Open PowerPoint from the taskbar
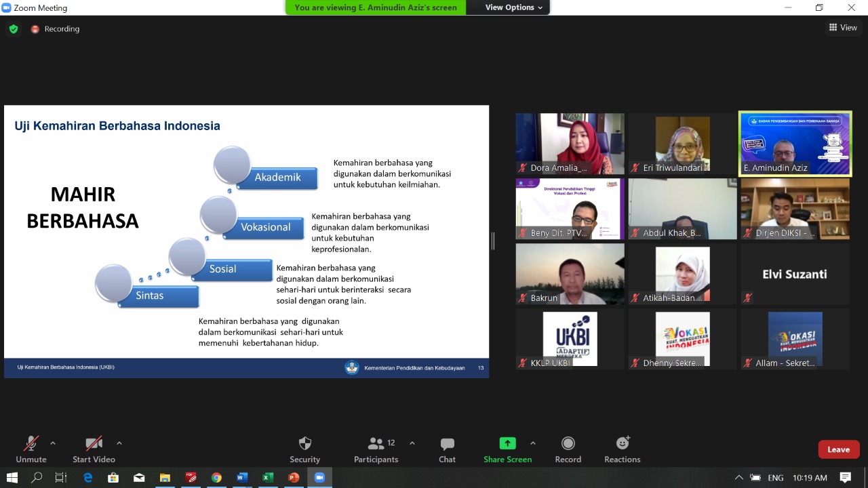This screenshot has width=868, height=488. click(x=294, y=478)
